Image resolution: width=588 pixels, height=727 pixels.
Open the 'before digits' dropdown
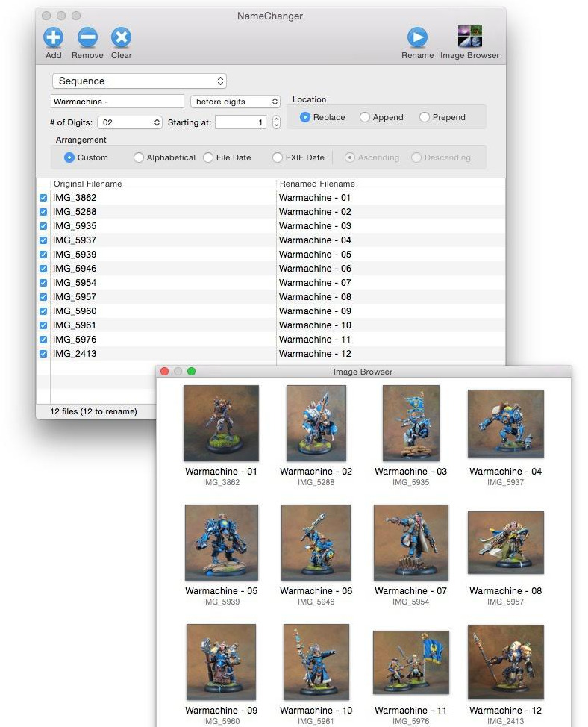point(235,102)
